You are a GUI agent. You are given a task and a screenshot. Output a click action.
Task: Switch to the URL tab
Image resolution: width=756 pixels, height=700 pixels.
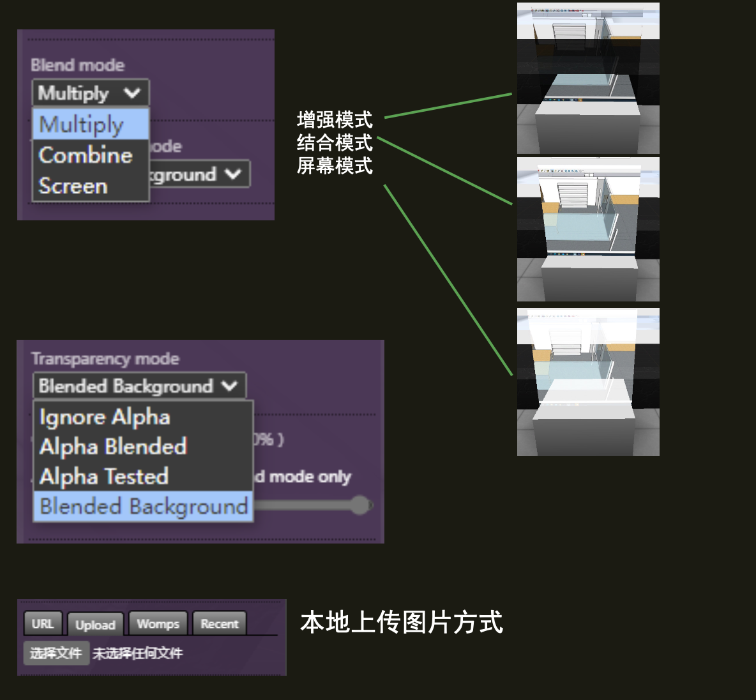(x=43, y=623)
